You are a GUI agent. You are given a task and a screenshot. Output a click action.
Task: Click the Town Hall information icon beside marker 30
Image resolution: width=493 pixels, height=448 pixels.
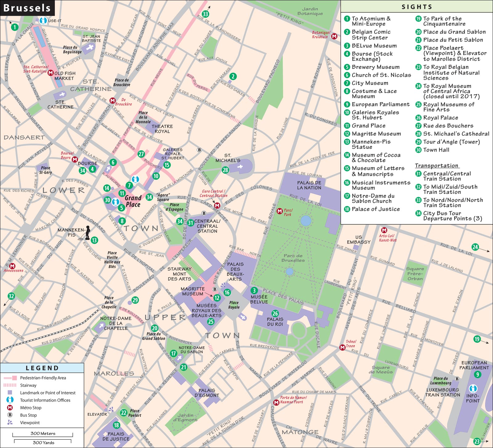(116, 202)
